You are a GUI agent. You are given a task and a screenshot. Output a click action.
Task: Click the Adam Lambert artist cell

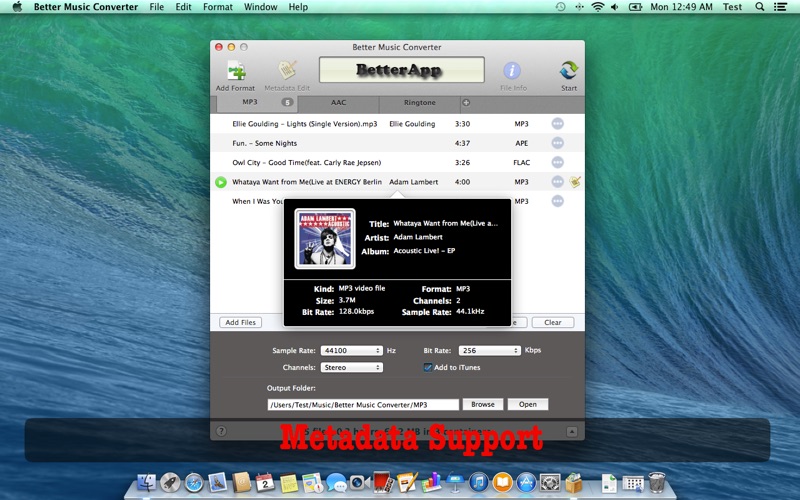(x=414, y=182)
